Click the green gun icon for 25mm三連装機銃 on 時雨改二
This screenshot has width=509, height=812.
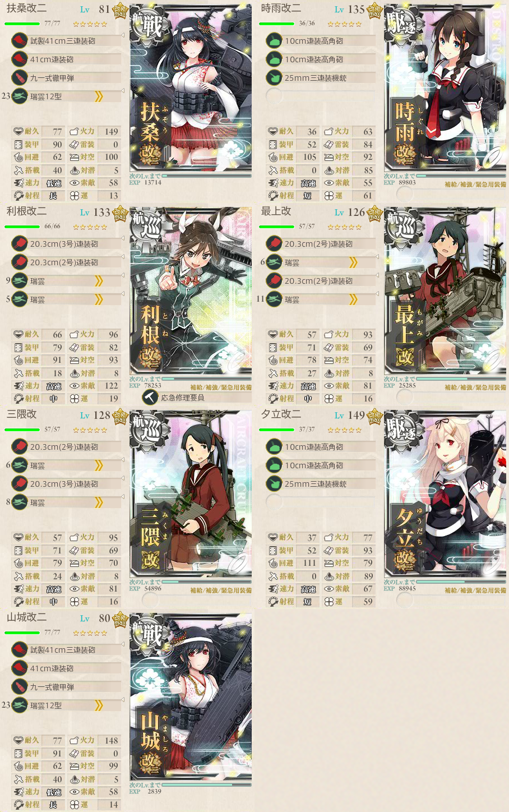[274, 78]
